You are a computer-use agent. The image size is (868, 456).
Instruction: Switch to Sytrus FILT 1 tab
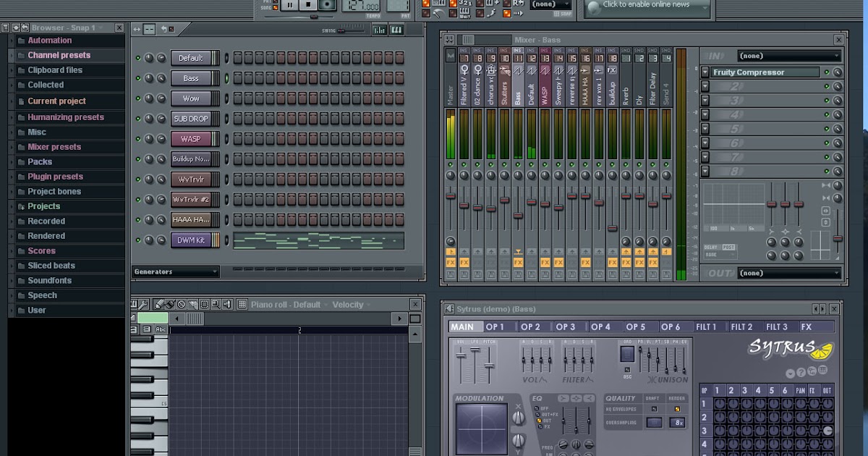[x=711, y=327]
